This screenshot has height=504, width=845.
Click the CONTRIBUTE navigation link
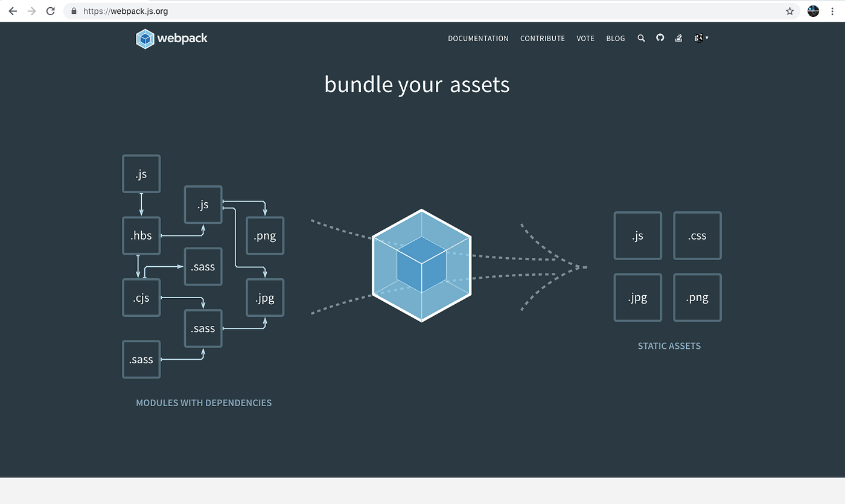pyautogui.click(x=542, y=38)
